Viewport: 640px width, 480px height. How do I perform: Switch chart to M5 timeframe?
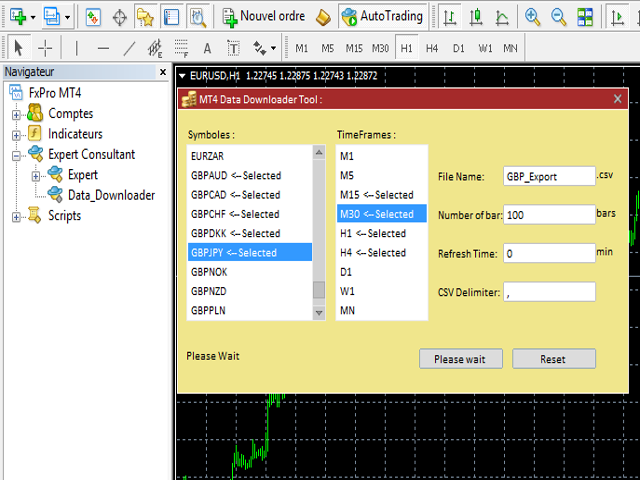(328, 48)
